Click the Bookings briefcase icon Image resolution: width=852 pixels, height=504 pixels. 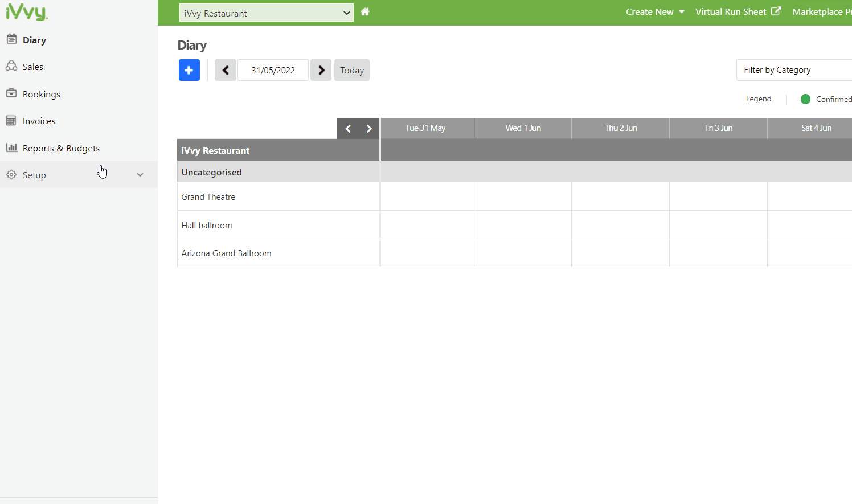(x=11, y=93)
